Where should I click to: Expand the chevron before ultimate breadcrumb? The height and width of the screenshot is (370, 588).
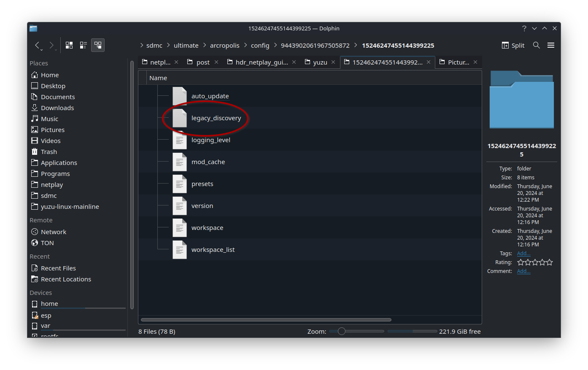[x=168, y=45]
